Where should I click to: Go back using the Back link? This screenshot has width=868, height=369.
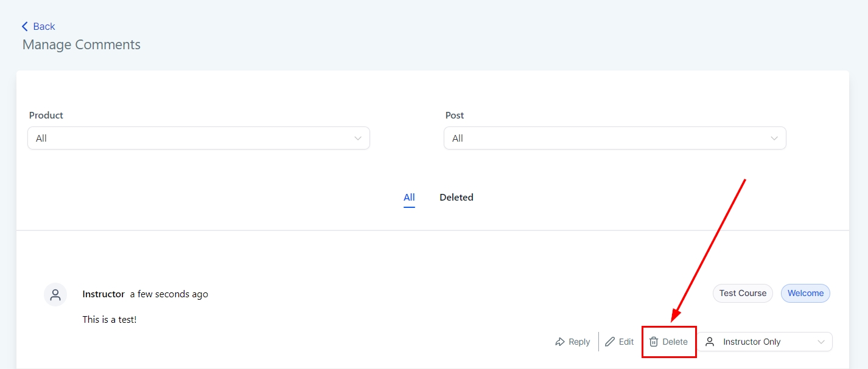tap(44, 26)
